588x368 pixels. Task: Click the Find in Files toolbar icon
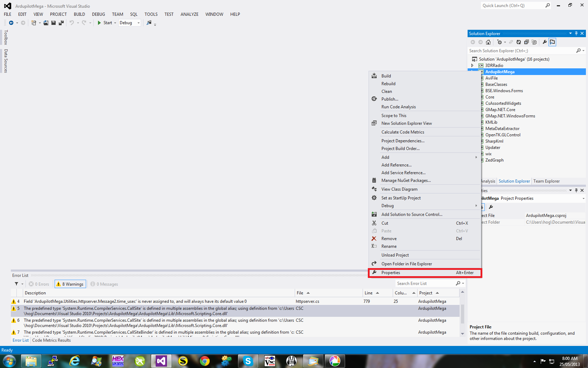149,23
